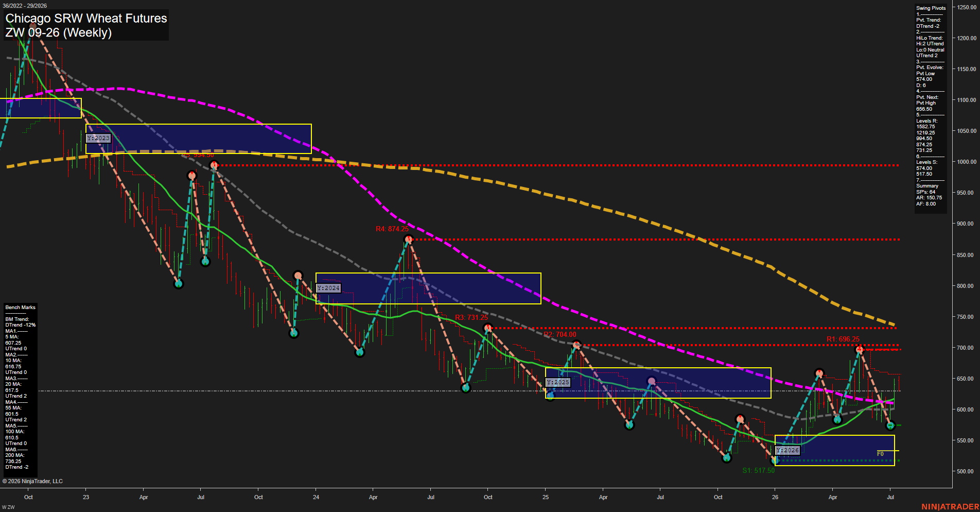Click the 26 year label on time axis
The width and height of the screenshot is (980, 512).
(775, 497)
